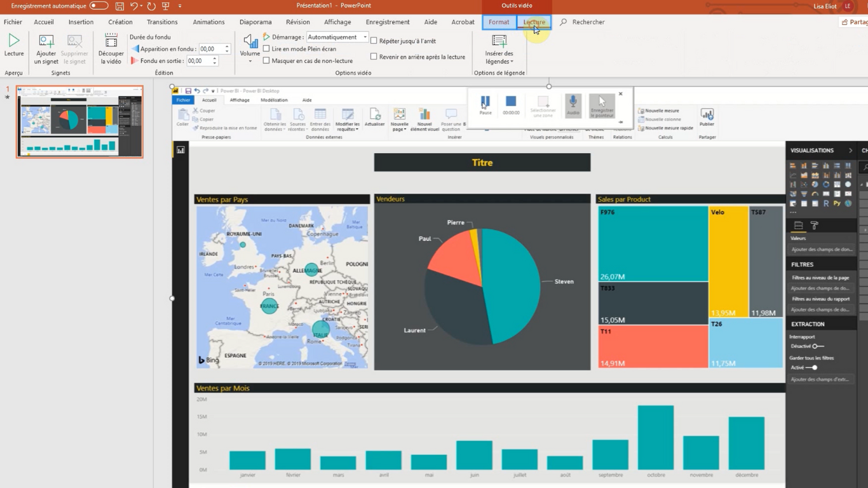Click the Undo dropdown arrow in title bar

[142, 6]
